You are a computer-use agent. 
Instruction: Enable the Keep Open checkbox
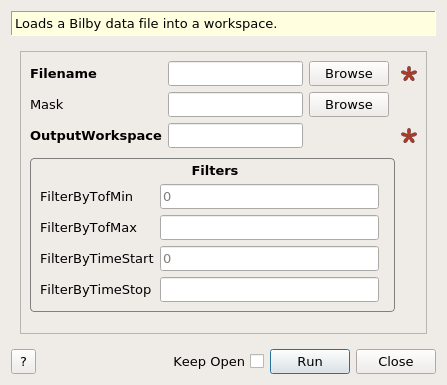[257, 361]
